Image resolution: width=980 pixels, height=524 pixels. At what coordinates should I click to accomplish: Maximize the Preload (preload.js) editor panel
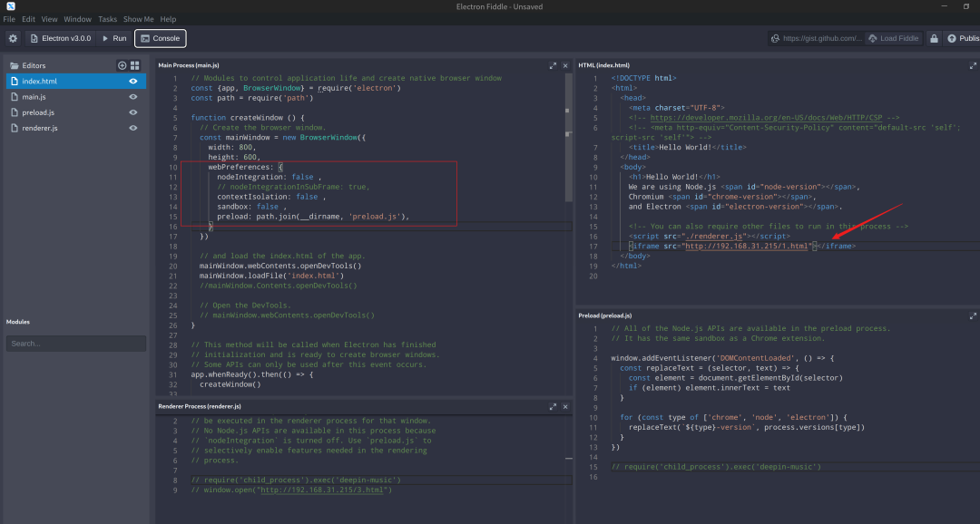tap(974, 315)
